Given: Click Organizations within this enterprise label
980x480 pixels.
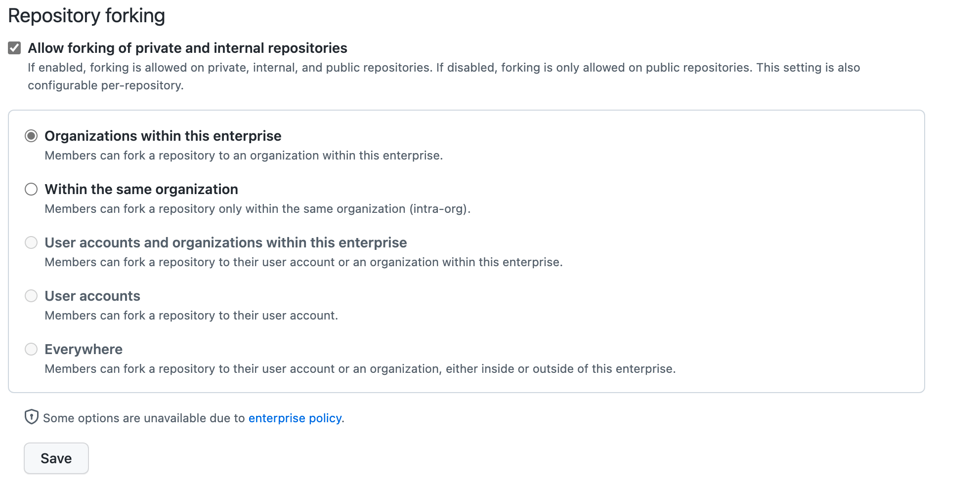Looking at the screenshot, I should [x=163, y=136].
